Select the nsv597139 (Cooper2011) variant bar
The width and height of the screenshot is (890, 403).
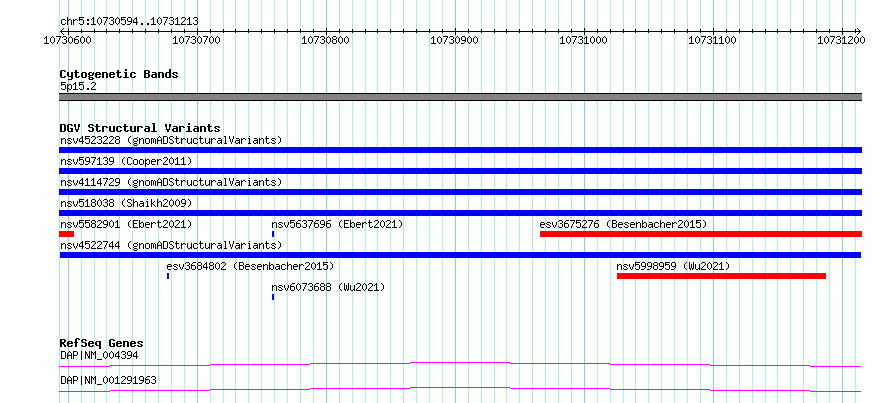[x=460, y=171]
